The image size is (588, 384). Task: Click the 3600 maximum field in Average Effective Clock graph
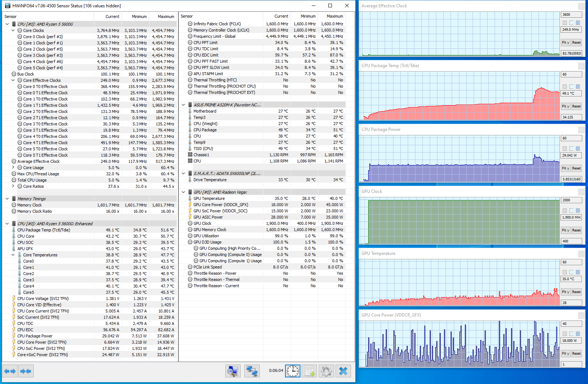tap(572, 15)
